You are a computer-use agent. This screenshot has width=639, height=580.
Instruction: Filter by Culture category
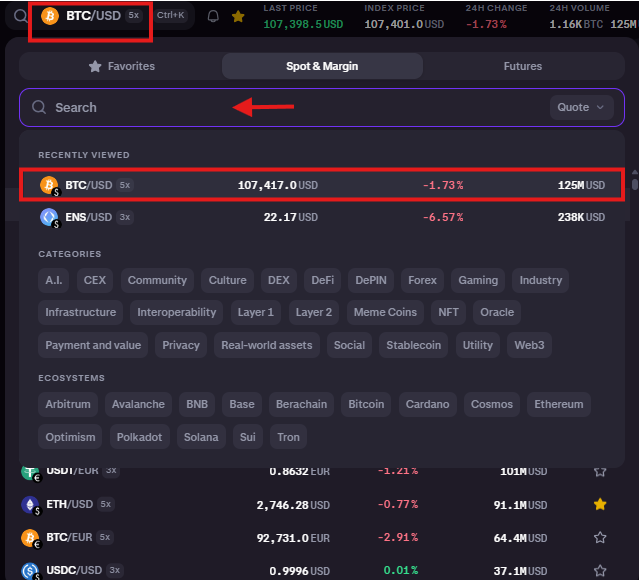pyautogui.click(x=227, y=280)
